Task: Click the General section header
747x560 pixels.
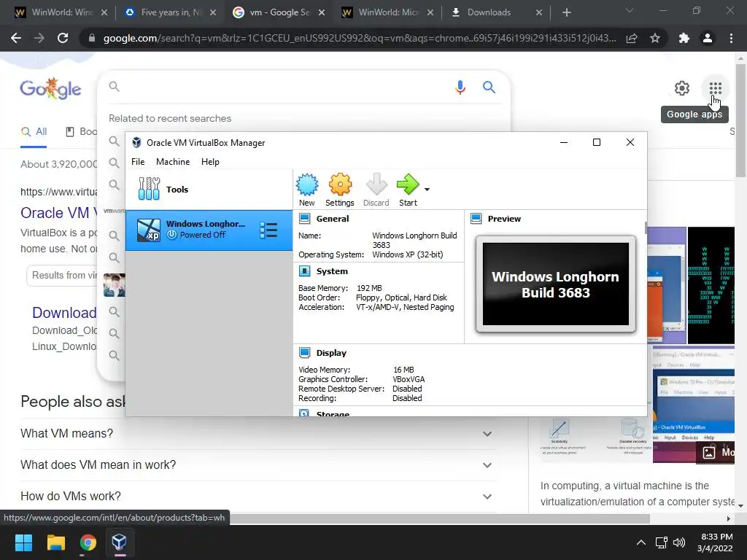Action: point(332,219)
